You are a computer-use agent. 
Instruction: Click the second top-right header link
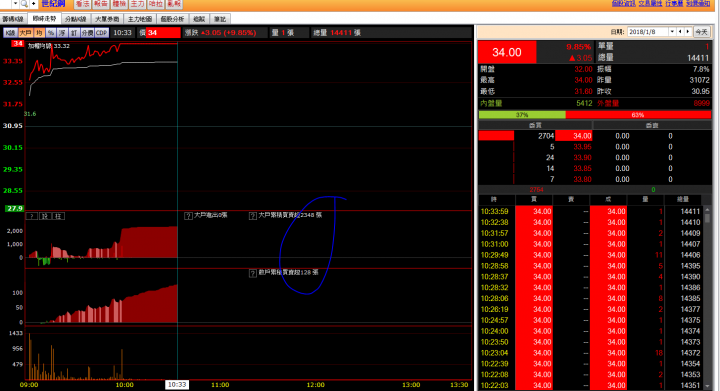(x=650, y=3)
